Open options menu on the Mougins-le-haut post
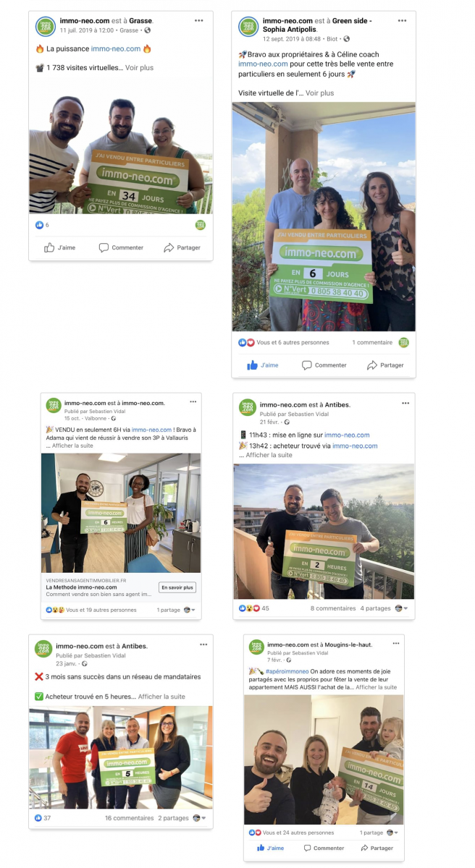Screen dimensions: 475x868 395,643
